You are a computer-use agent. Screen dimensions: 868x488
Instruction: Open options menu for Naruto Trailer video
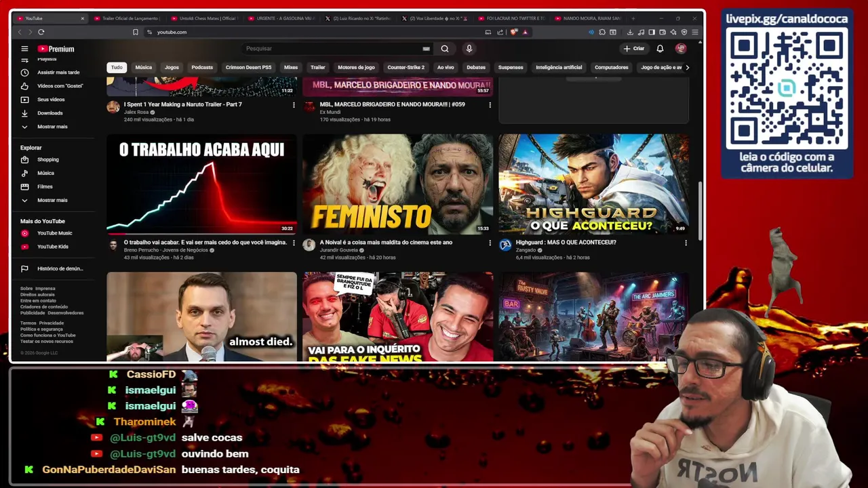click(294, 105)
